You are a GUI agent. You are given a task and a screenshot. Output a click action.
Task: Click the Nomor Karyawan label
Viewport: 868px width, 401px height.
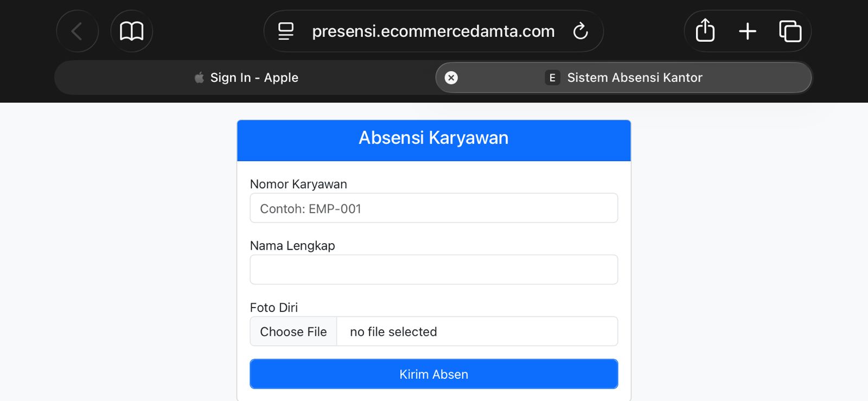[298, 184]
